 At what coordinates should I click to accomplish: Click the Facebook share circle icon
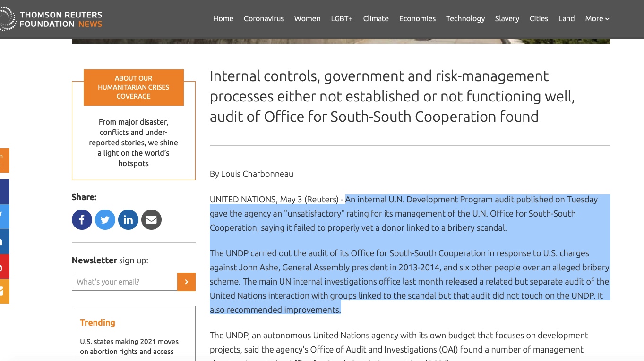[82, 220]
